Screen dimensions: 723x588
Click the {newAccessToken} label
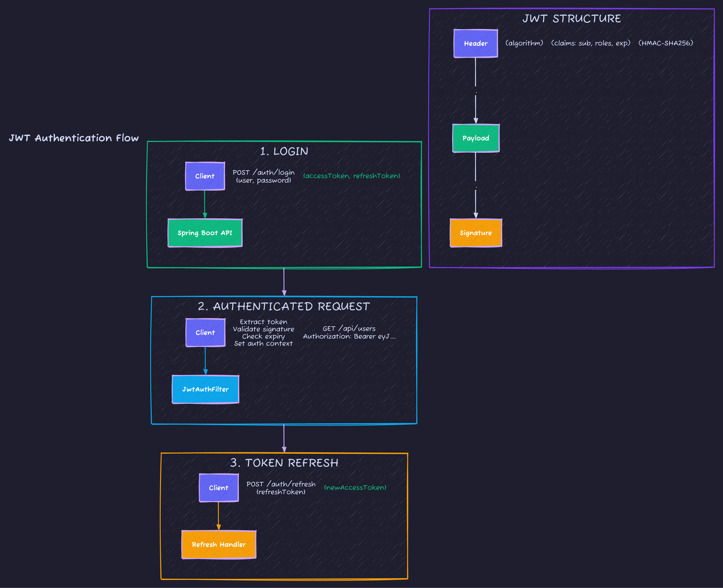tap(355, 487)
